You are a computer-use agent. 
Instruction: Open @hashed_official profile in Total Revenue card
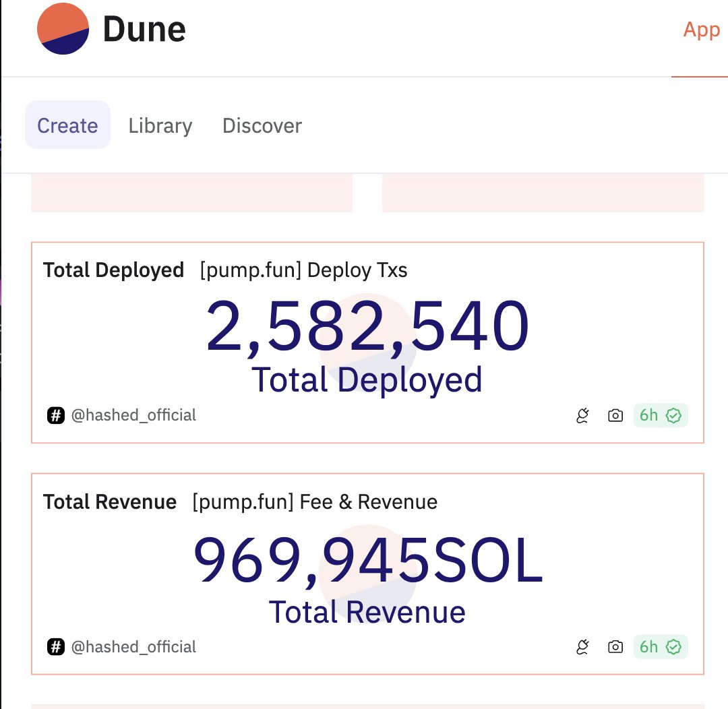(133, 647)
